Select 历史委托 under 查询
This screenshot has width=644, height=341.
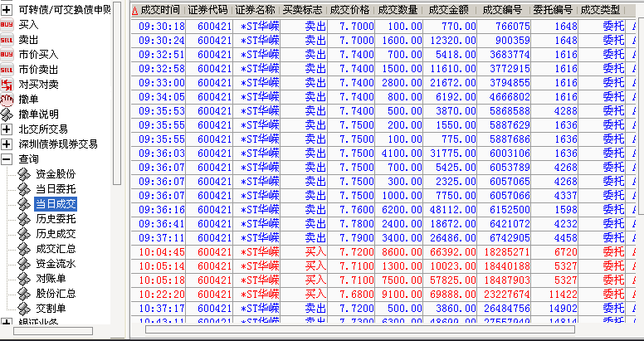click(56, 219)
